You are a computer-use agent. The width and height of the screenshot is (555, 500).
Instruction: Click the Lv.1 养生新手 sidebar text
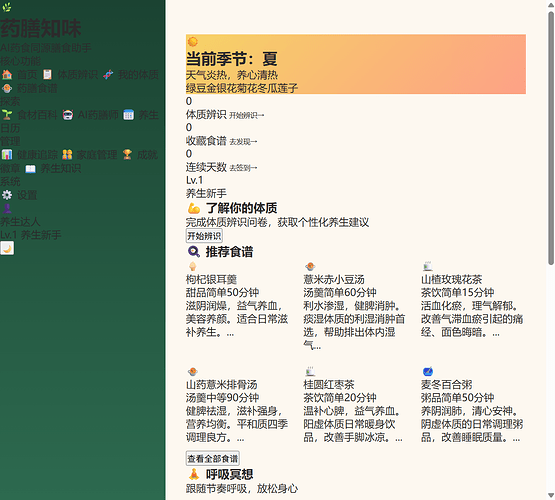(31, 235)
